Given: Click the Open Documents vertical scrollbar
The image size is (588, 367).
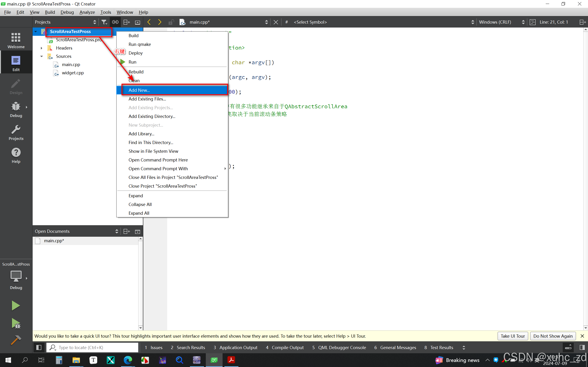Looking at the screenshot, I should coord(140,283).
